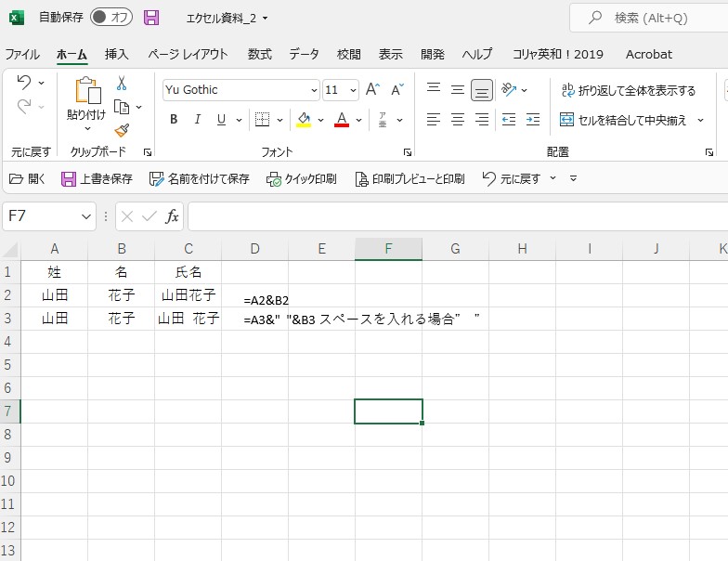Open the 開発 tab
The height and width of the screenshot is (561, 728).
click(x=433, y=54)
